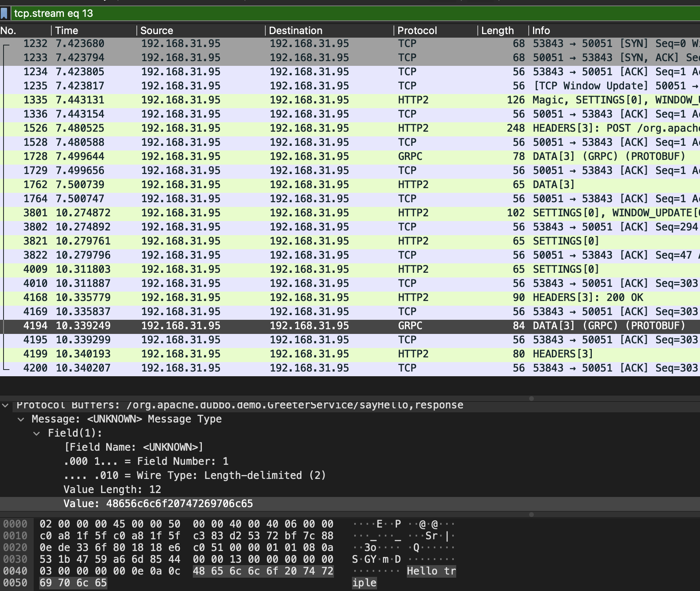
Task: Select packet 1729 row
Action: (350, 170)
